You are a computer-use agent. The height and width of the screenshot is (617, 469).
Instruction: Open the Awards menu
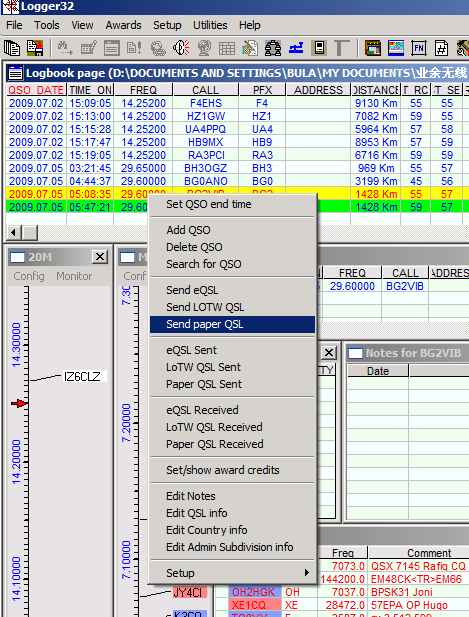pyautogui.click(x=123, y=25)
